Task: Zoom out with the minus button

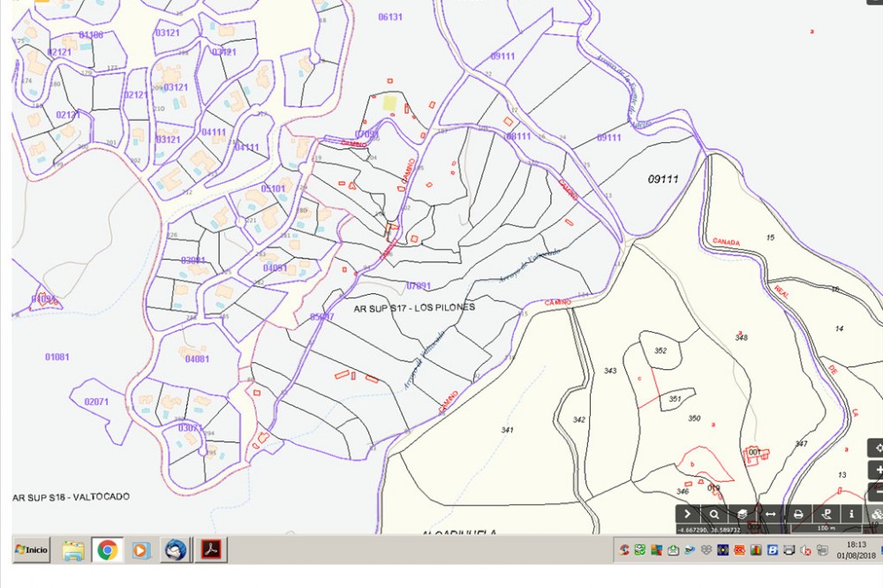Action: tap(876, 492)
